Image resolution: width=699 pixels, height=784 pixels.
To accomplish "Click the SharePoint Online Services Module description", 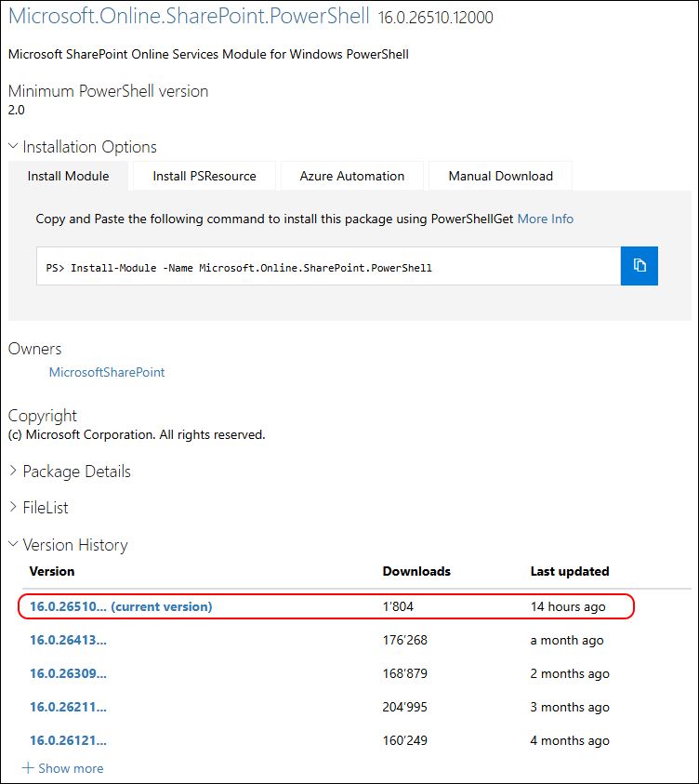I will pos(208,55).
